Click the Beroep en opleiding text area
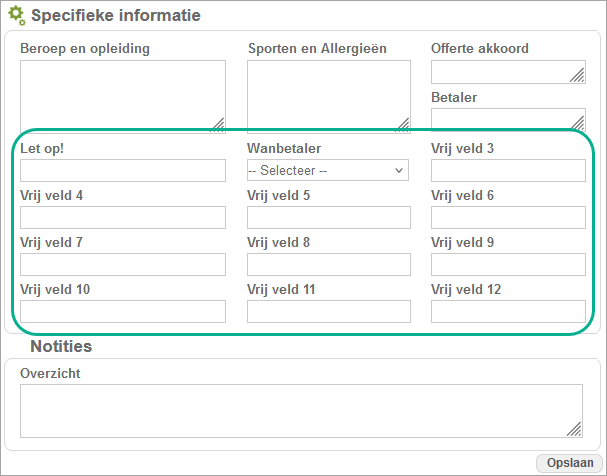Image resolution: width=607 pixels, height=476 pixels. (122, 96)
